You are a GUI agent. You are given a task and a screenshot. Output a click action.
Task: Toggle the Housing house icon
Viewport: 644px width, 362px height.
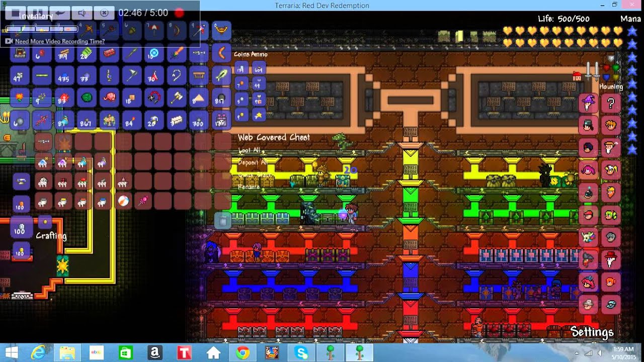click(577, 76)
